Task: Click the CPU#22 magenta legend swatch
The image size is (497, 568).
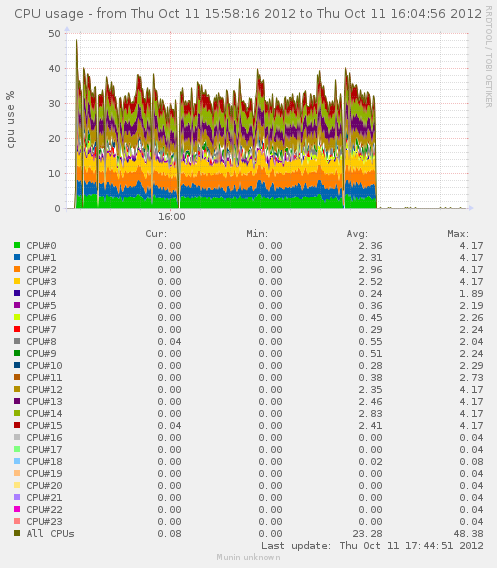Action: coord(17,509)
